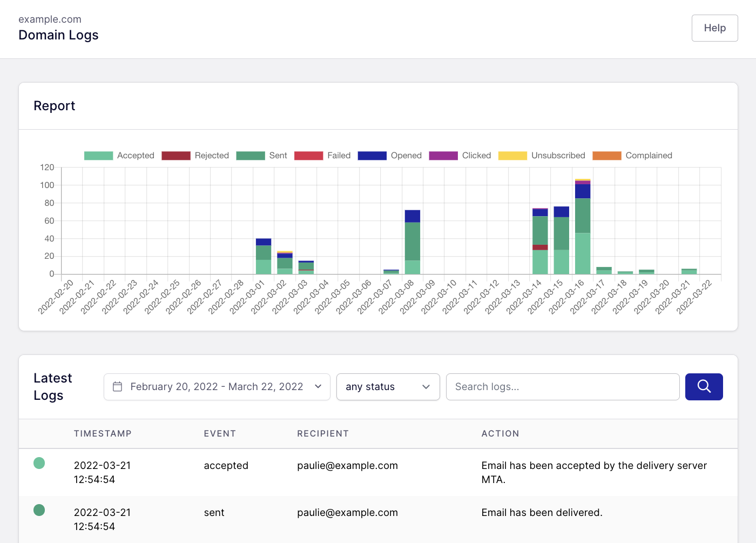Click the Failed red color swatch

pyautogui.click(x=308, y=156)
